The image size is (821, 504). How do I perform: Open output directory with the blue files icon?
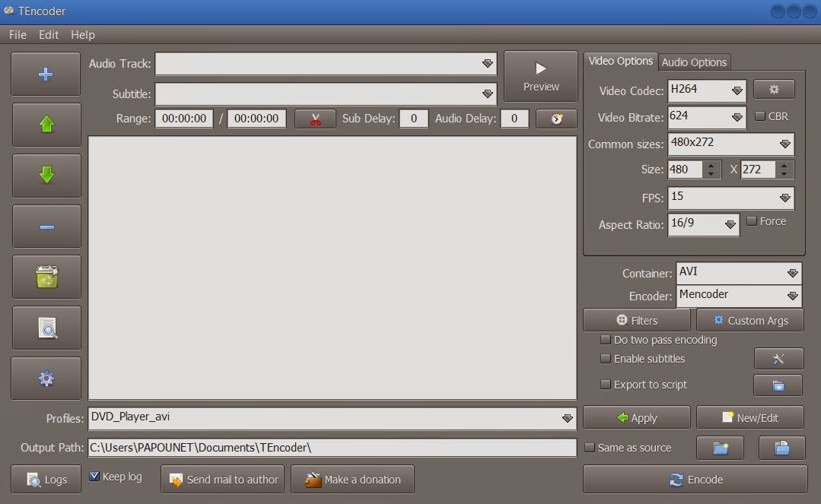[781, 448]
